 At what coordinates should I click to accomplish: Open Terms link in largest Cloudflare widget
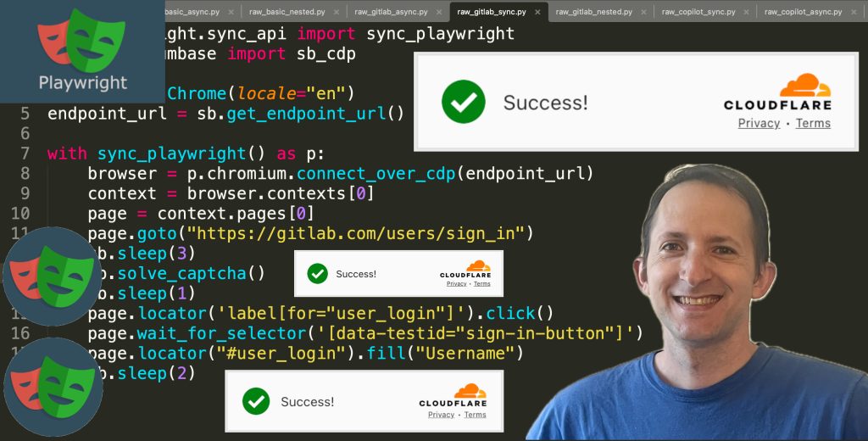tap(813, 124)
